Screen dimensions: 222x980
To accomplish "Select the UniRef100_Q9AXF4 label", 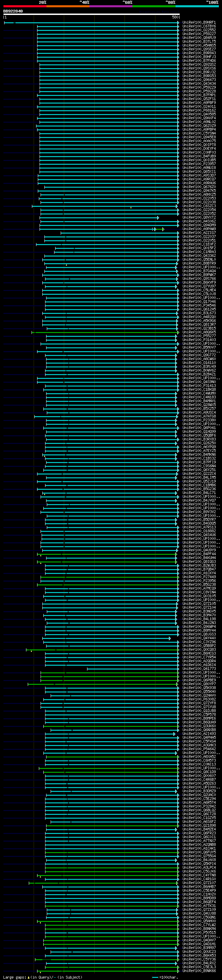I will (199, 118).
